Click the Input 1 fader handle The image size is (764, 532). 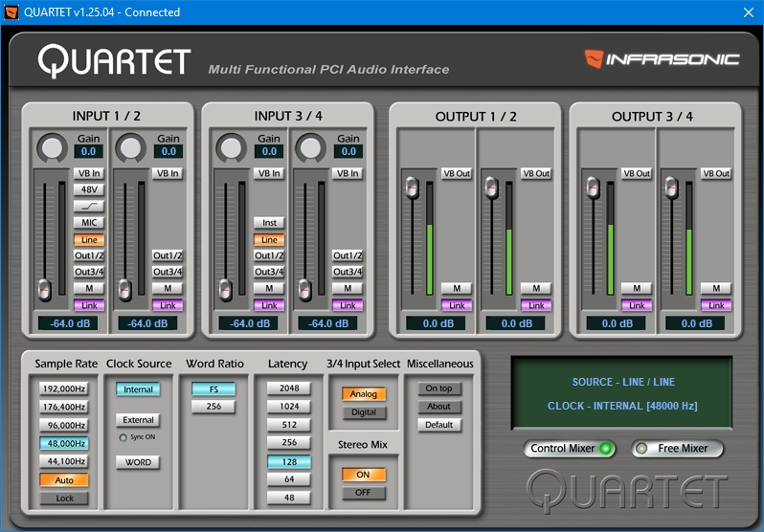coord(44,290)
